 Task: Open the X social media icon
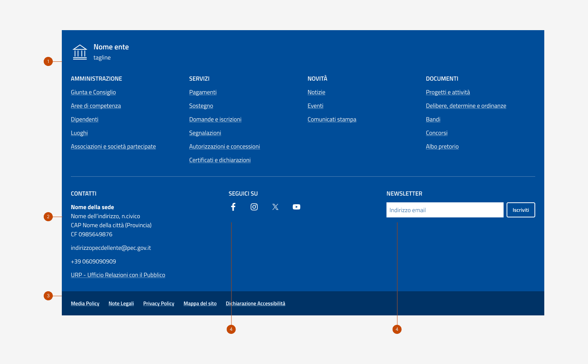click(x=275, y=206)
